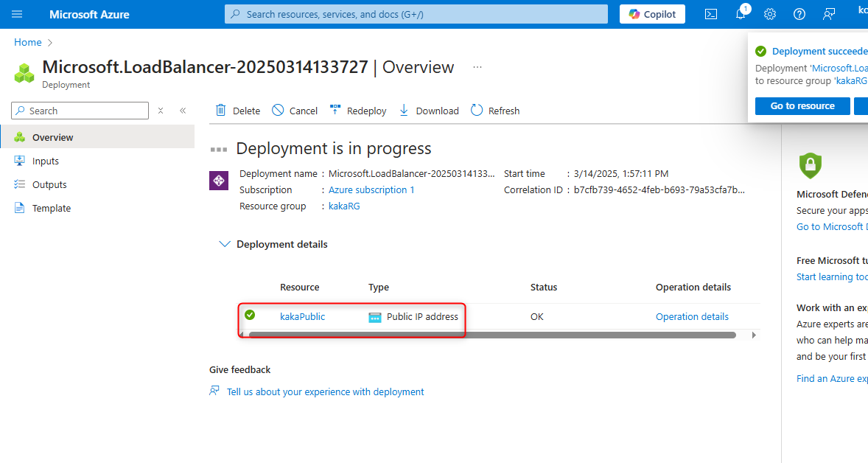
Task: Click the horizontal scrollbar in deployment table
Action: tap(492, 335)
